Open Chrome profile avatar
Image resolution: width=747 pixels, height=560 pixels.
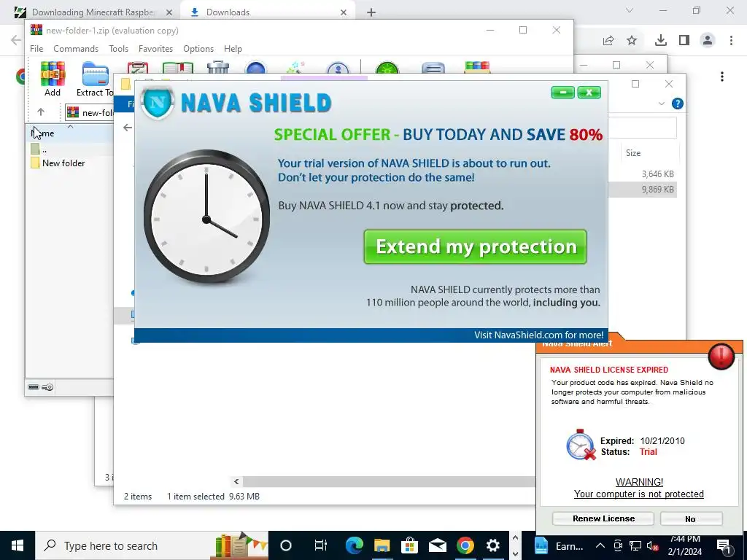(x=708, y=41)
